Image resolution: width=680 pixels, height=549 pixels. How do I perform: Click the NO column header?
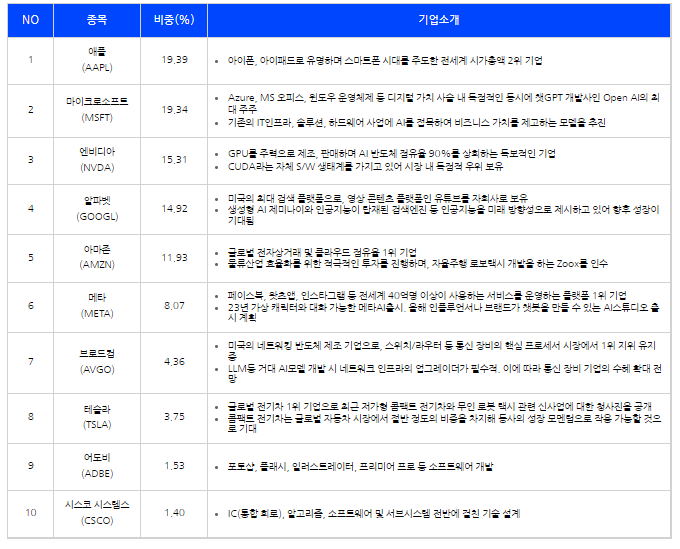[x=30, y=20]
